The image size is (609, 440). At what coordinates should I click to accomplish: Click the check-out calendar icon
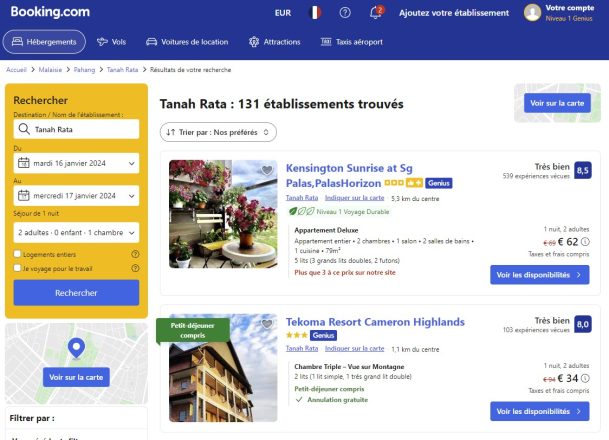24,196
